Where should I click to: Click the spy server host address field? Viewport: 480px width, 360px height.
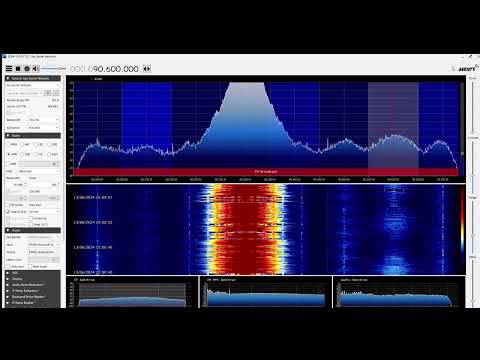[24, 93]
